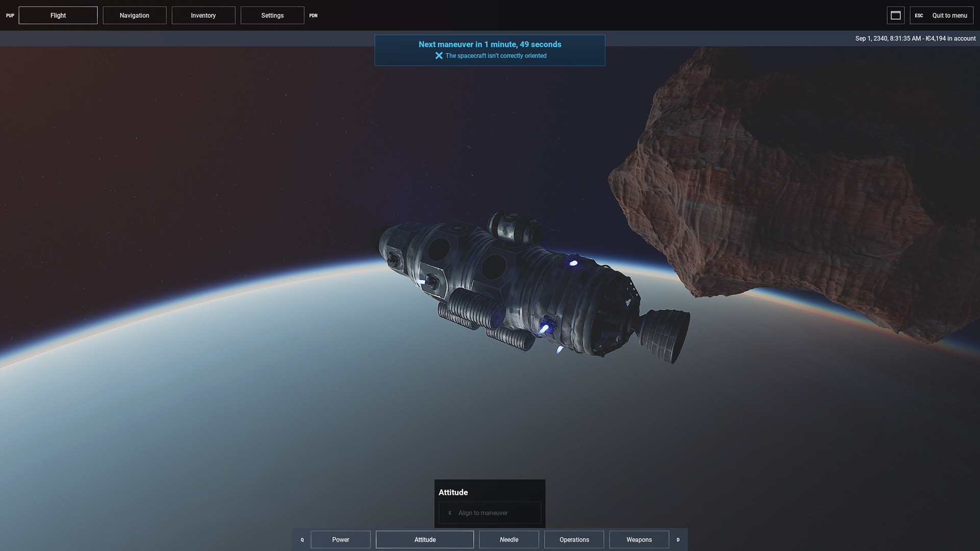Select the Attitude subsystem menu
This screenshot has height=551, width=980.
(425, 540)
